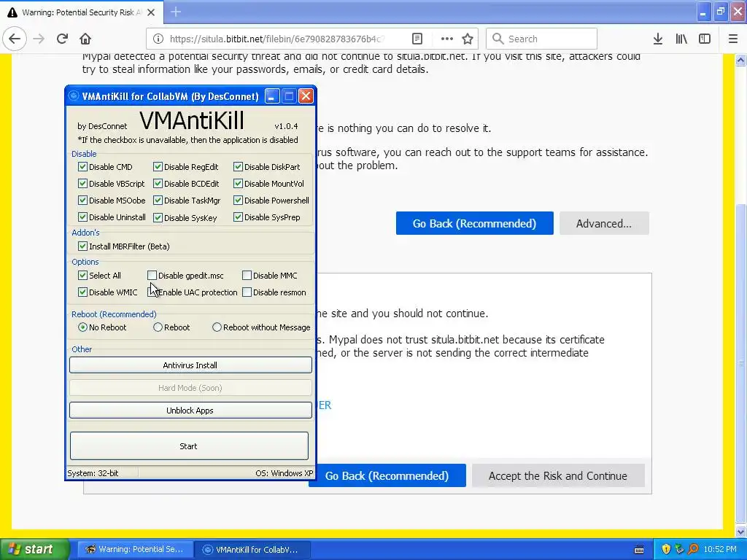Toggle Disable DiskPart checkbox

pos(238,167)
